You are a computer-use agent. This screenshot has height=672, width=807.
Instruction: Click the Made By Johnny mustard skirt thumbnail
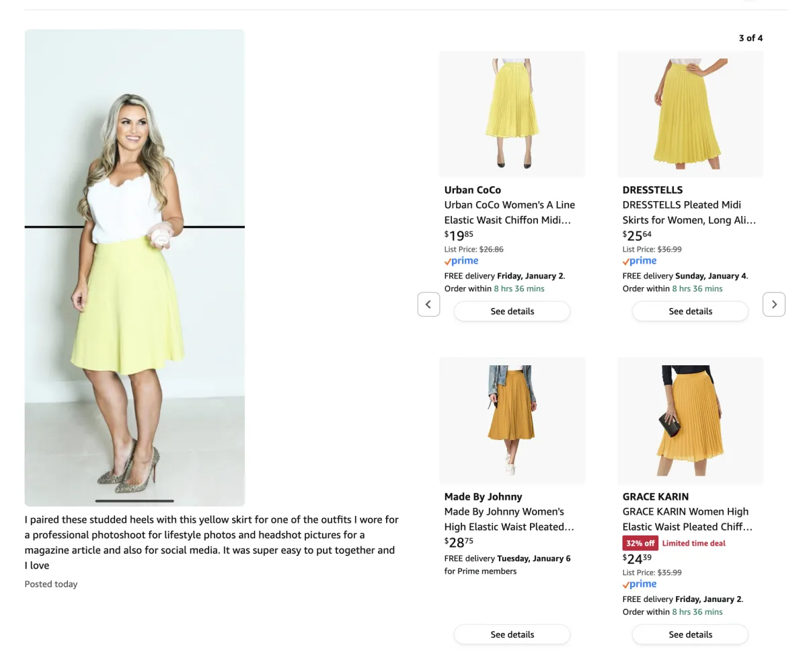pyautogui.click(x=512, y=420)
